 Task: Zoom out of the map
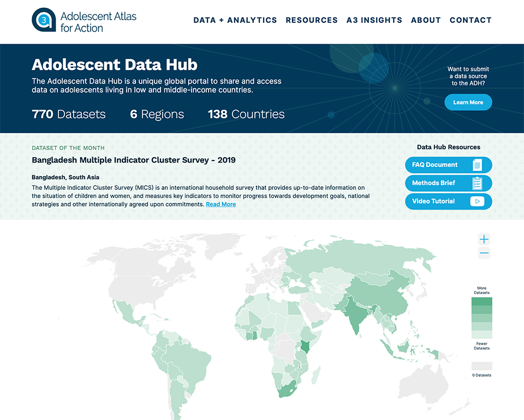tap(484, 253)
